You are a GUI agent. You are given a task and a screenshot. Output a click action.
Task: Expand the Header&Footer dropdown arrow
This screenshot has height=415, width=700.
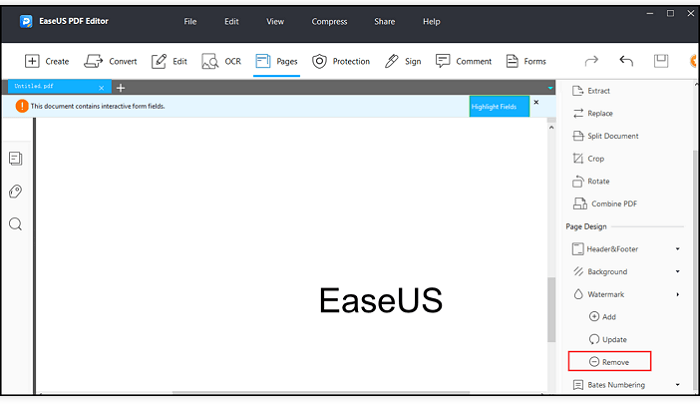click(x=677, y=249)
